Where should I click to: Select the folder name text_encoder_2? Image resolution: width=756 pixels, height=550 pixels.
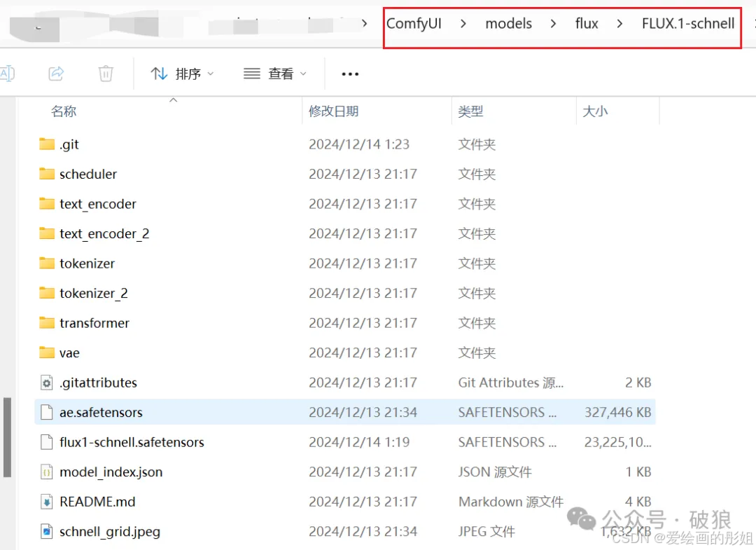click(x=104, y=233)
